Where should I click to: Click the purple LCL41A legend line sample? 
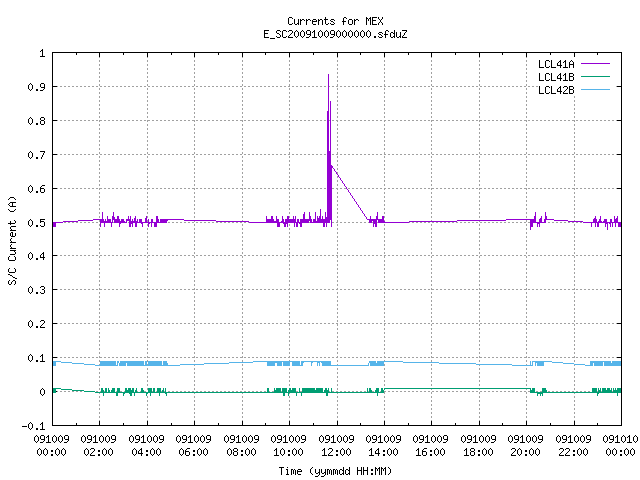coord(595,64)
